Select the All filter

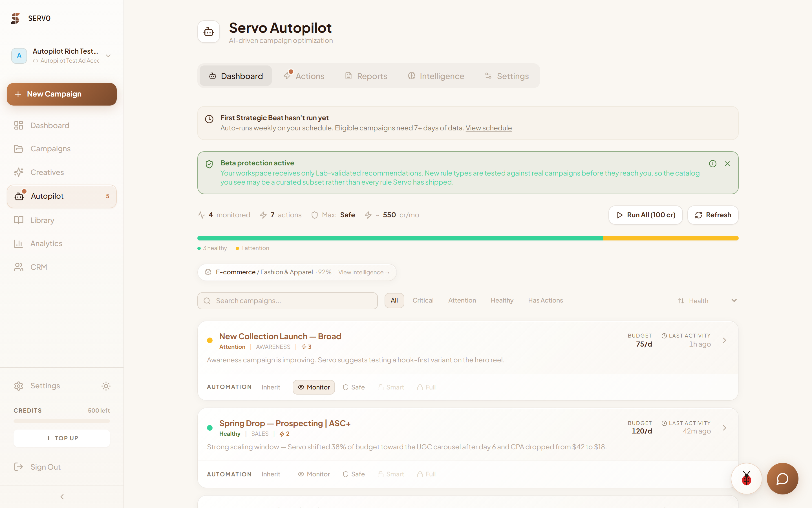pyautogui.click(x=394, y=300)
